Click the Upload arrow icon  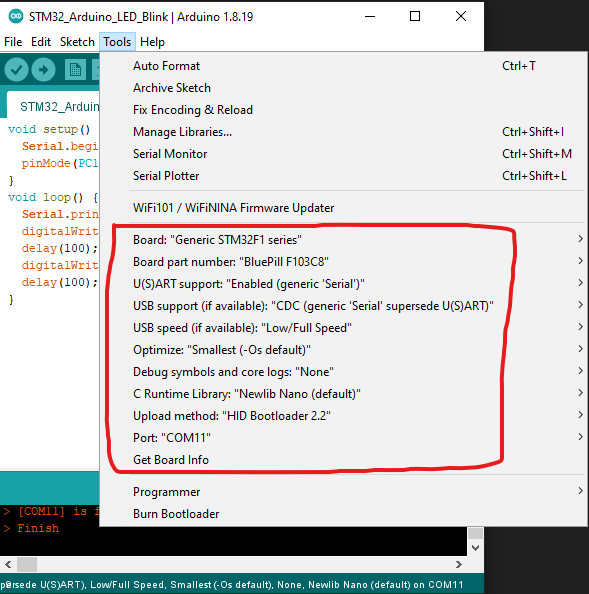click(x=44, y=70)
